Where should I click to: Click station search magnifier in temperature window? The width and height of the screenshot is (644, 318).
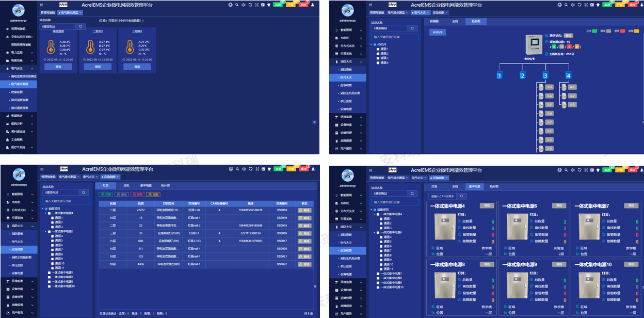(81, 26)
